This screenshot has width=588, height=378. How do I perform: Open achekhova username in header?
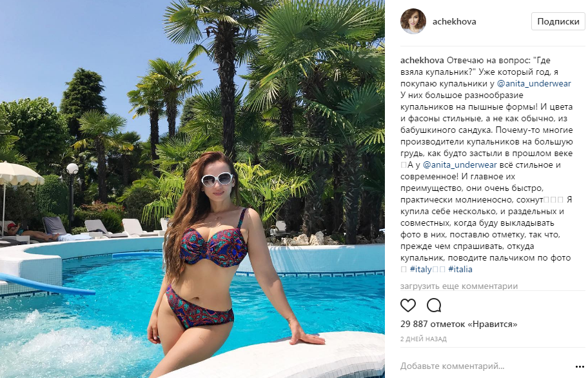(x=454, y=21)
